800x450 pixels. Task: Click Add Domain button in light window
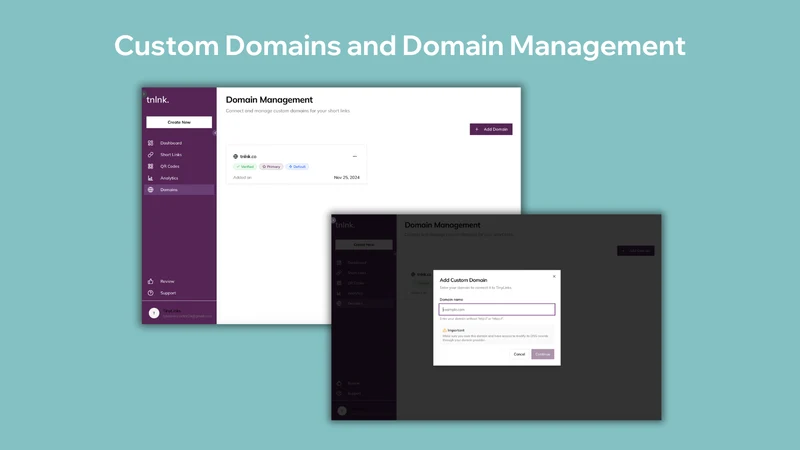click(x=491, y=129)
